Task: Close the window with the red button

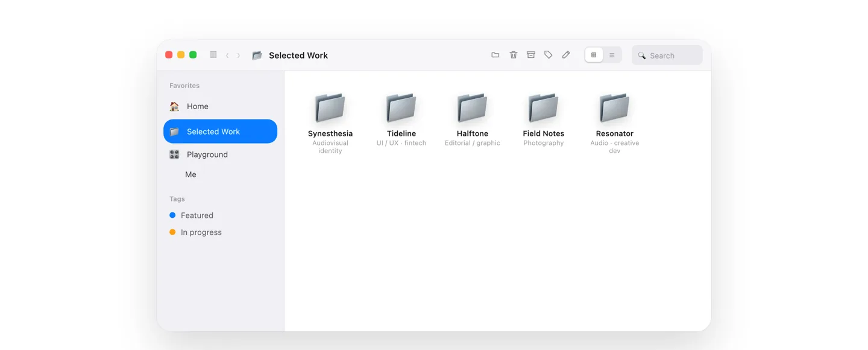Action: (169, 55)
